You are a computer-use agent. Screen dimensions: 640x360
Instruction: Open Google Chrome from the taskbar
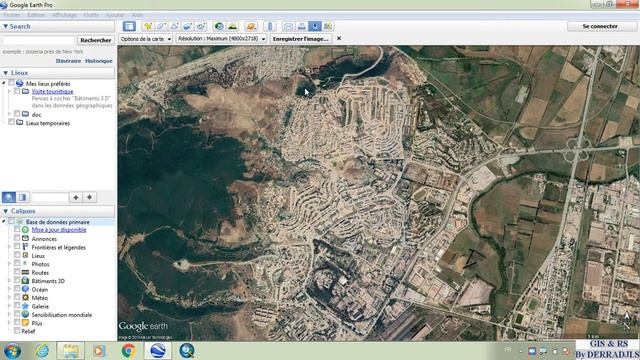tap(128, 351)
